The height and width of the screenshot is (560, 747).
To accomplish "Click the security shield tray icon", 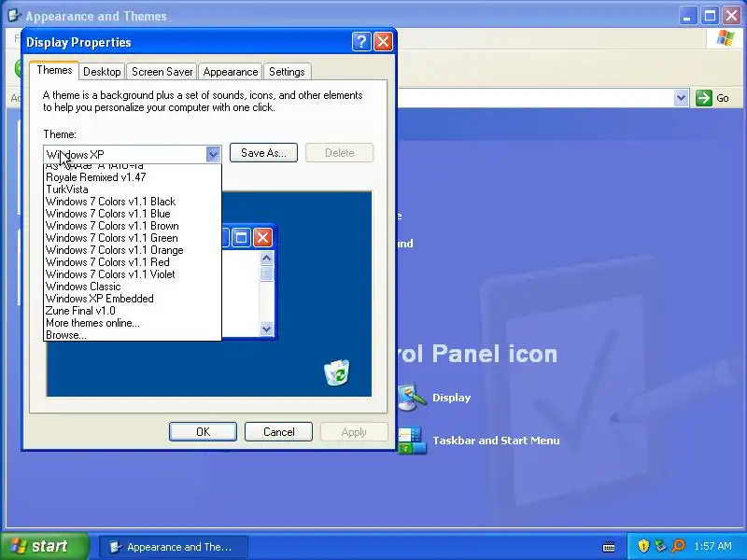I will [x=643, y=546].
